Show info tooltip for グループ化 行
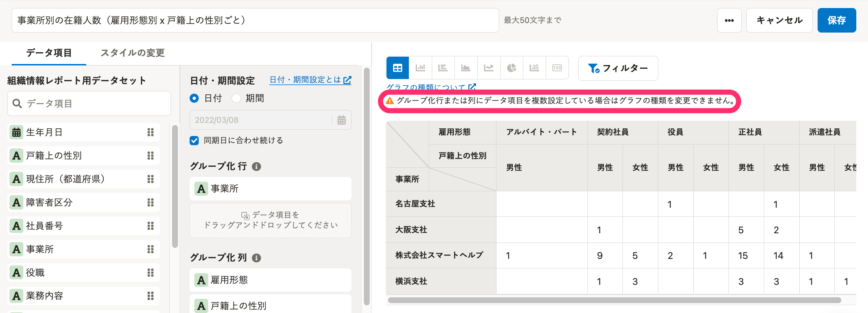This screenshot has height=313, width=868. [x=256, y=167]
